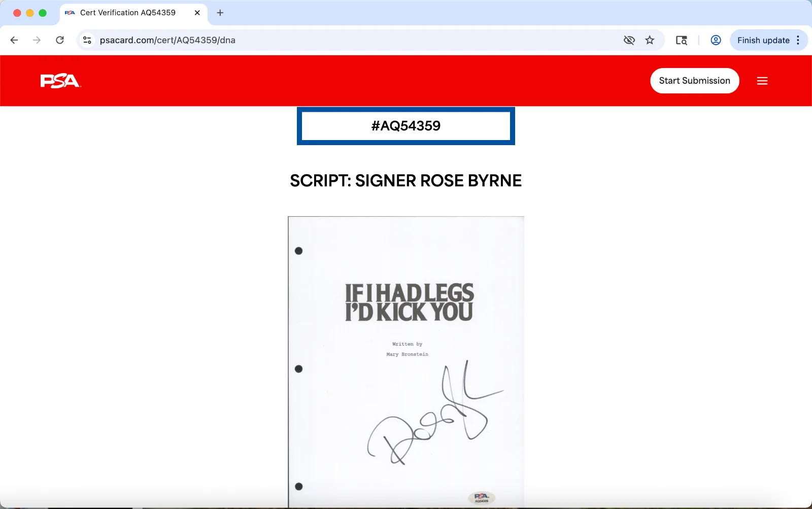Click the PSA logo in header
812x509 pixels.
point(60,81)
